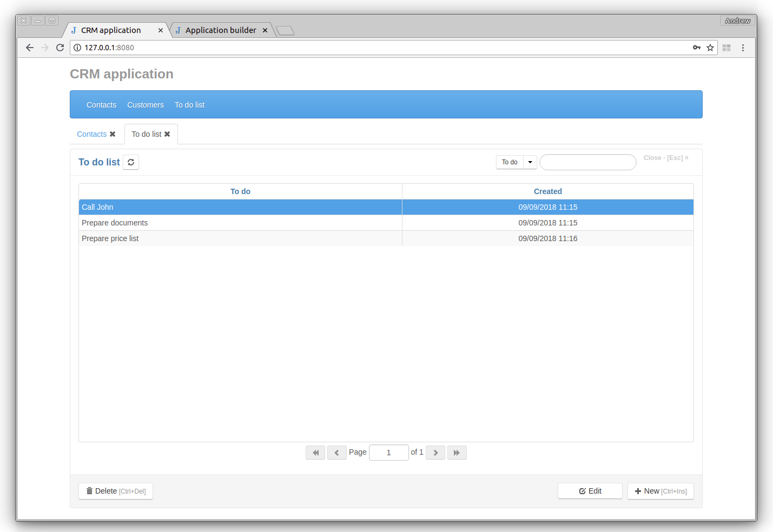Image resolution: width=773 pixels, height=532 pixels.
Task: Bookmark this page with the star icon
Action: pyautogui.click(x=710, y=48)
